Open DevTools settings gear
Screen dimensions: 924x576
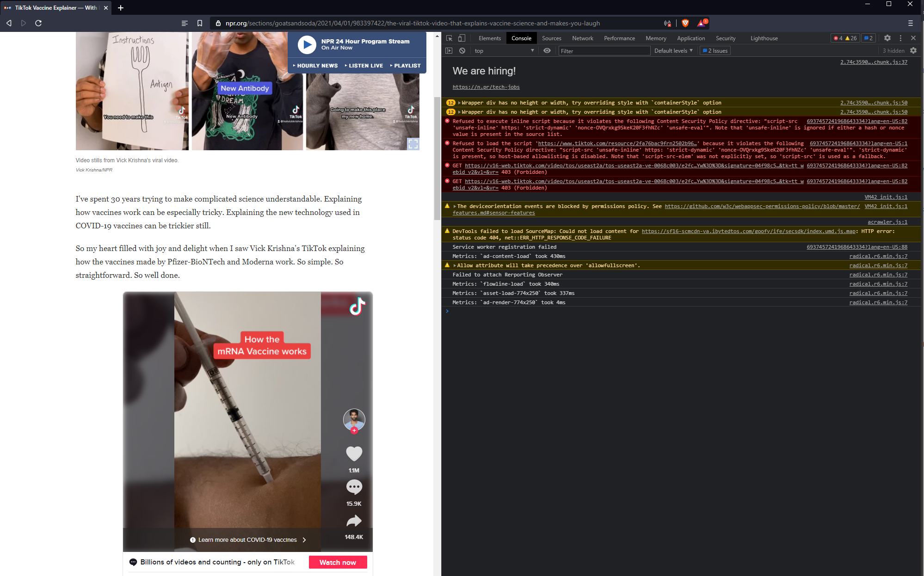(887, 38)
